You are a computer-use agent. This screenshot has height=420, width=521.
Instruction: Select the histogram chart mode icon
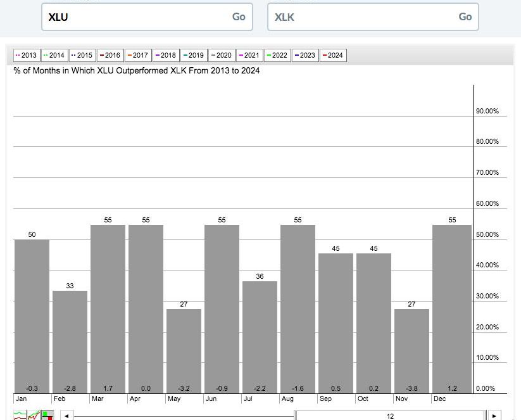pyautogui.click(x=47, y=416)
